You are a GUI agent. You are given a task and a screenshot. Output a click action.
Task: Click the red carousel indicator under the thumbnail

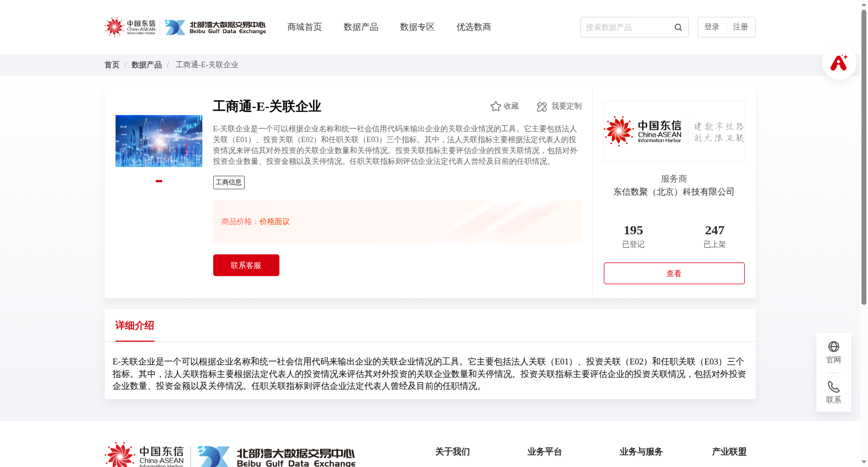159,181
